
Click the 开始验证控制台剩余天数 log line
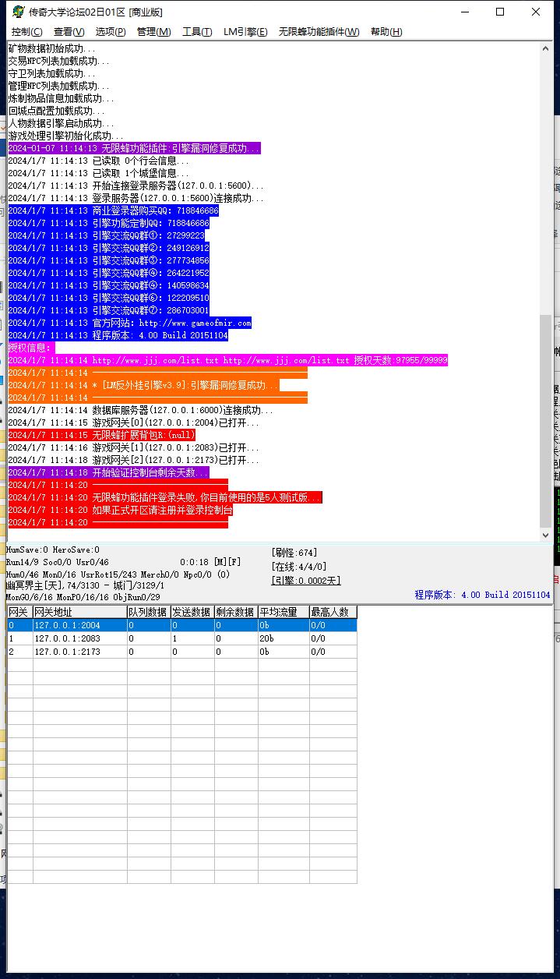click(109, 472)
